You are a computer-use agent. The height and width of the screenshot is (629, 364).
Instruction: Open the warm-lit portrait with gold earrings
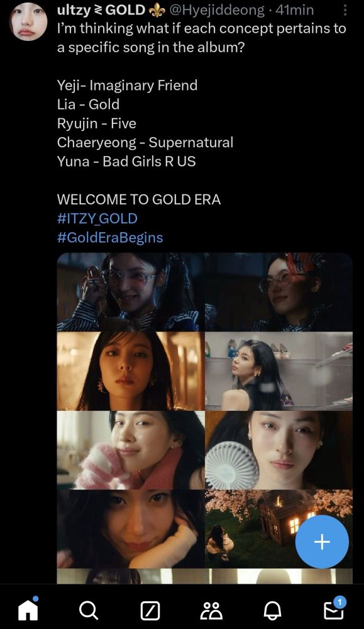[131, 371]
